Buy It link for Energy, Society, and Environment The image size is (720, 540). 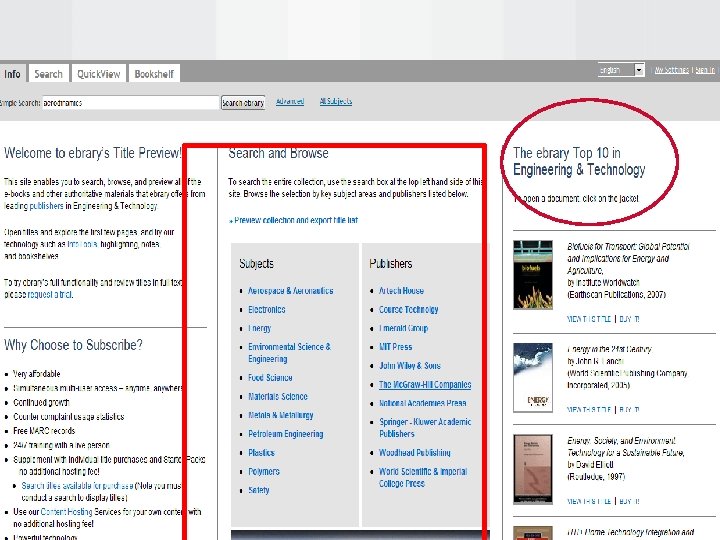point(629,501)
